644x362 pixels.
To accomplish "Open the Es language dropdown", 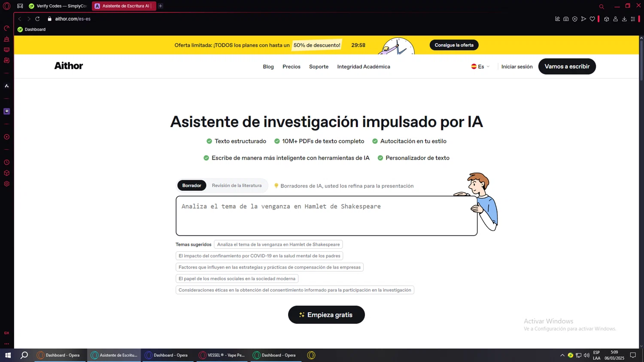I will click(x=480, y=66).
